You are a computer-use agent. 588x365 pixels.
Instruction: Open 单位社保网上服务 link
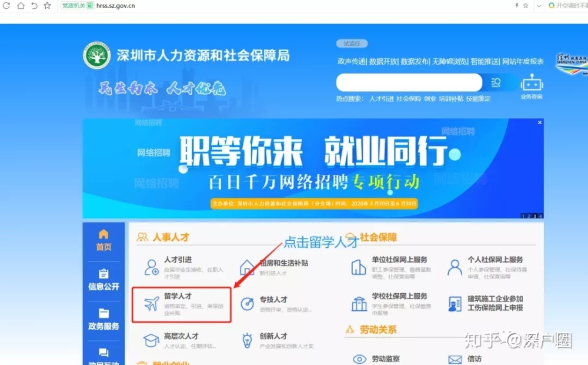point(399,260)
